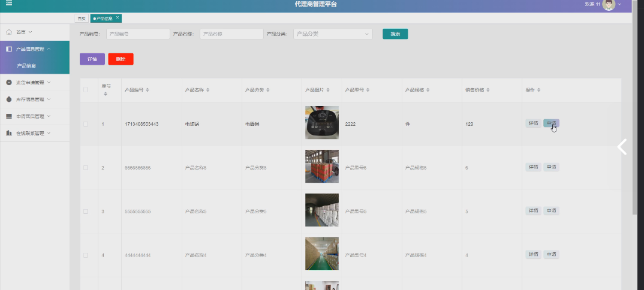Image resolution: width=644 pixels, height=290 pixels.
Task: Open the rice cooker product image in row 1
Action: point(322,123)
